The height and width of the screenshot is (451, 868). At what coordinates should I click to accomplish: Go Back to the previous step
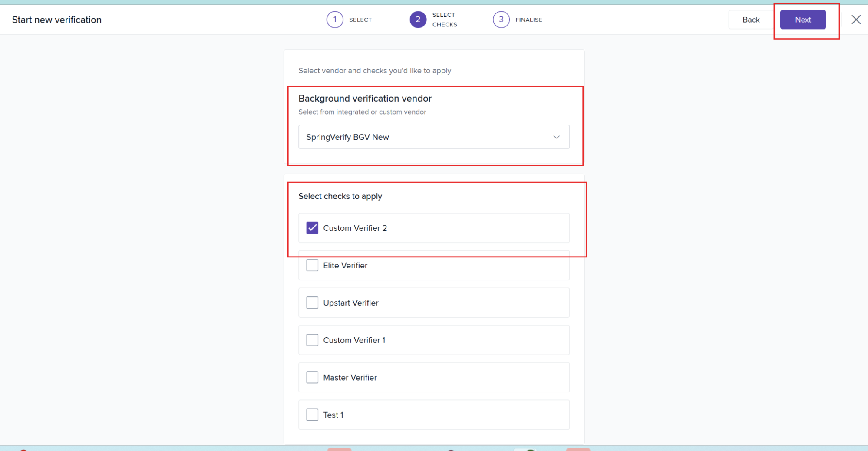click(751, 20)
